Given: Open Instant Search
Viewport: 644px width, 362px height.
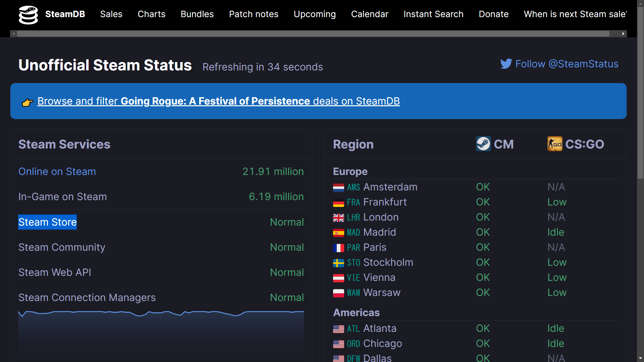Looking at the screenshot, I should pos(433,14).
